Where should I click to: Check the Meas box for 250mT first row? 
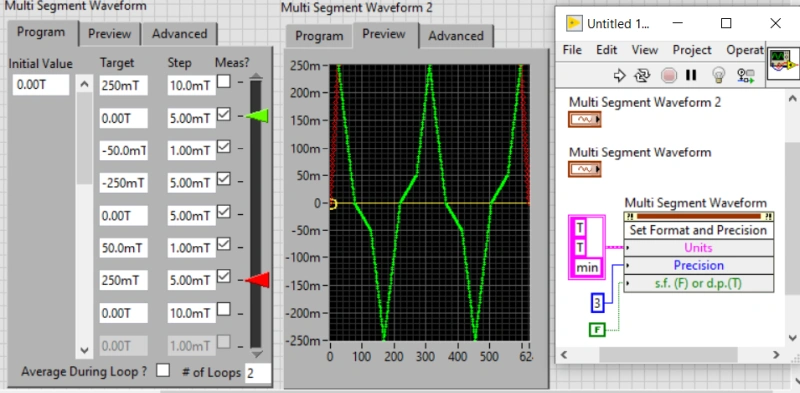pos(223,82)
